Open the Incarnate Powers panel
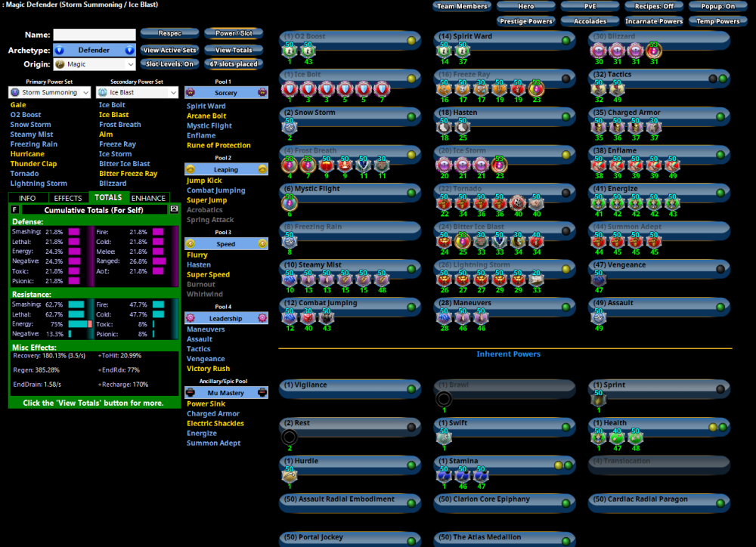Image resolution: width=756 pixels, height=547 pixels. click(655, 21)
